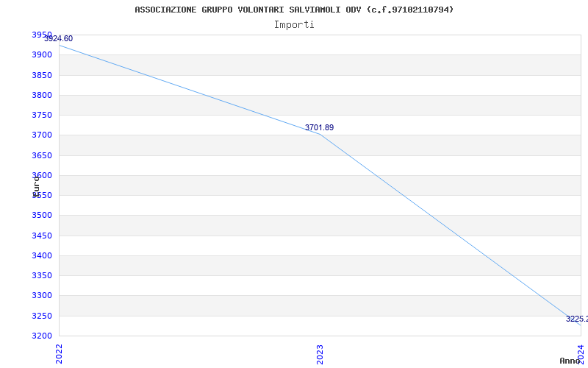Click the 3450 y-axis tick
Screen dimensions: 588x368
click(42, 236)
